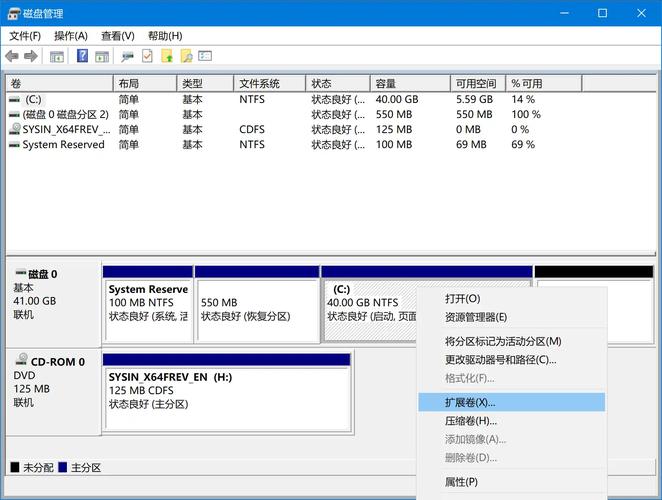
Task: Click the CD-ROM 0 disc icon
Action: (22, 359)
